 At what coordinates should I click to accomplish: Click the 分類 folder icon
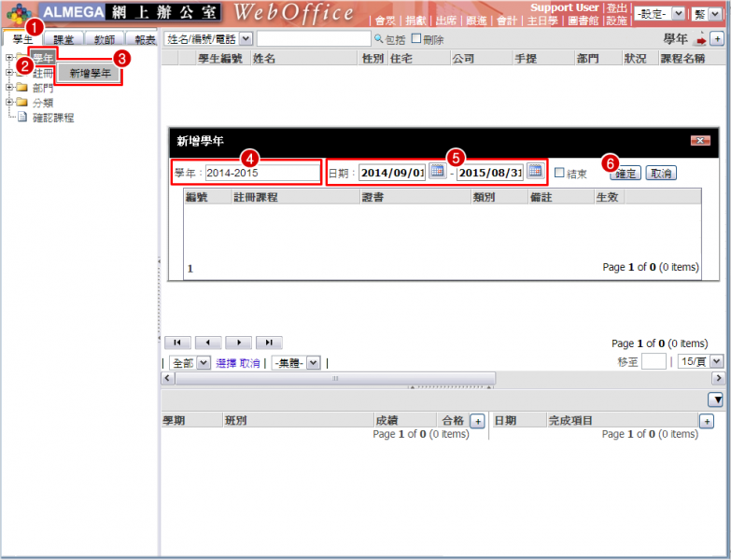(21, 103)
